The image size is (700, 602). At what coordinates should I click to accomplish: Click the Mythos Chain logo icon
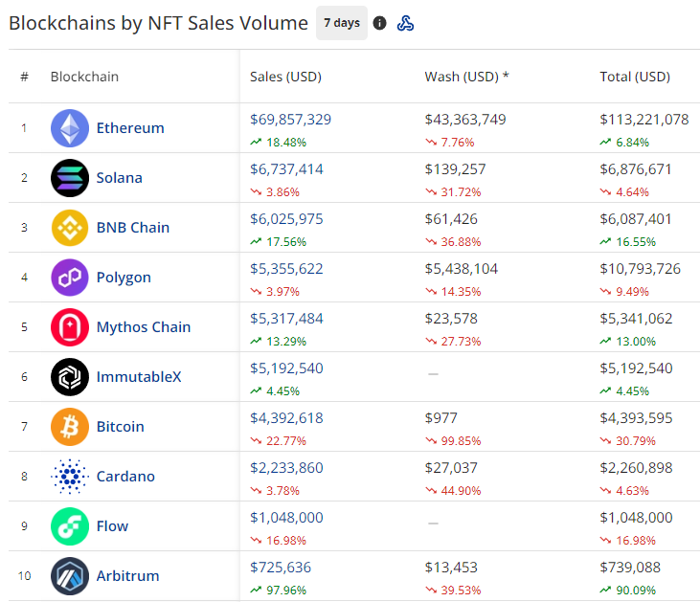pyautogui.click(x=70, y=327)
